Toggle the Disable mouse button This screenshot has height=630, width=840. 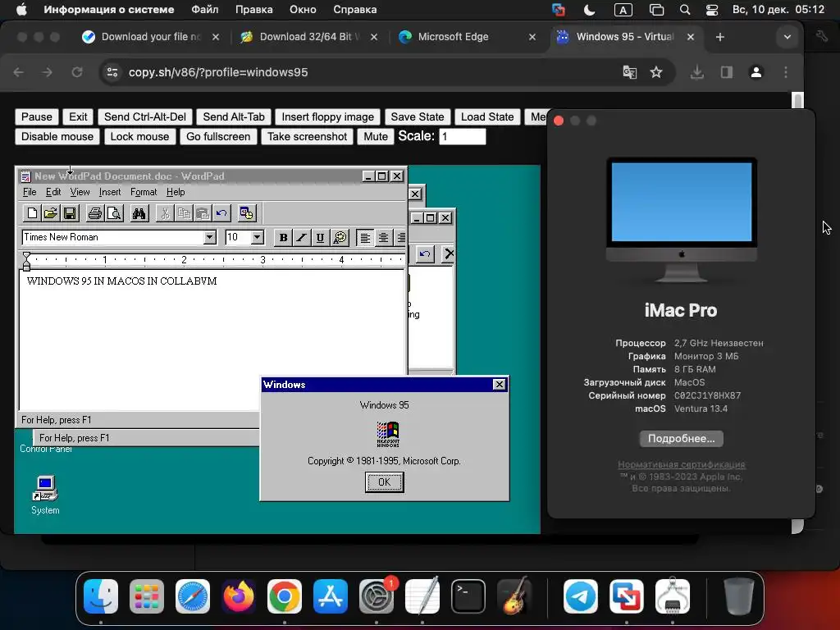click(57, 137)
